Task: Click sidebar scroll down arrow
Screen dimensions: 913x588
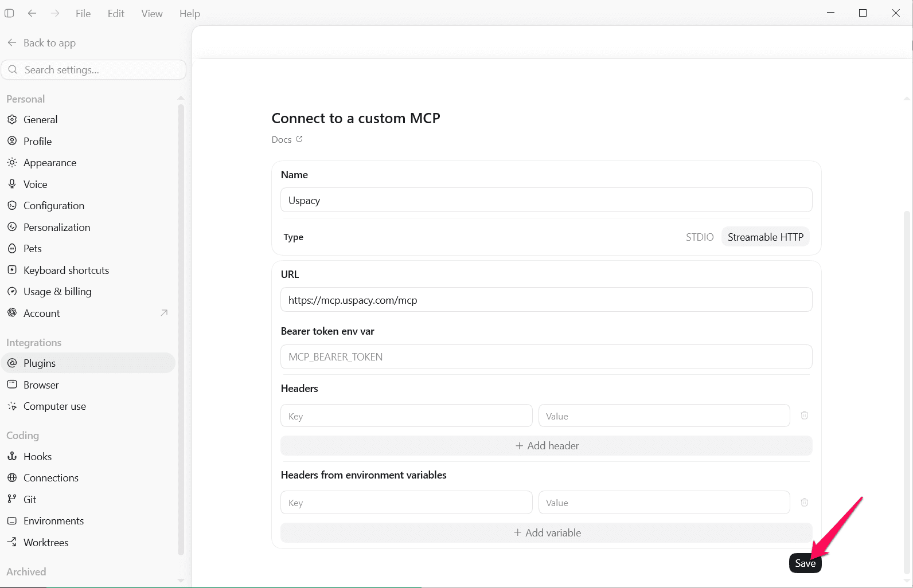Action: pyautogui.click(x=181, y=581)
